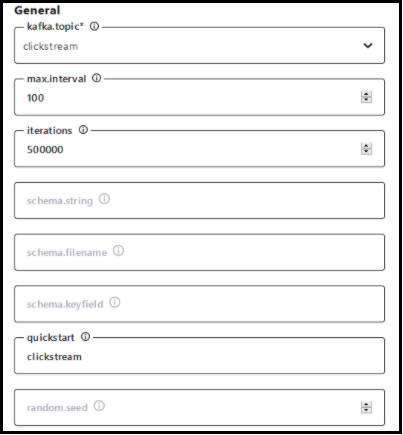Show the quickstart info tooltip icon
This screenshot has height=435, width=403.
click(86, 337)
